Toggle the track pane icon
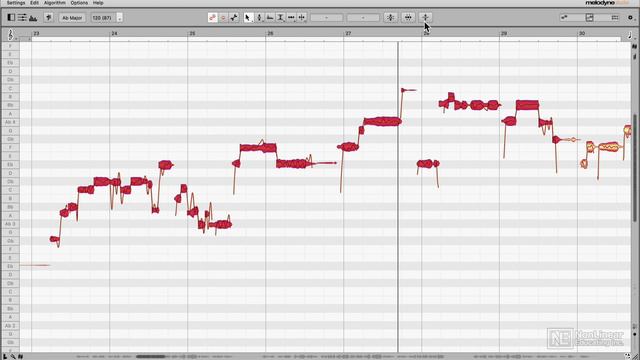The image size is (640, 360). [x=11, y=18]
